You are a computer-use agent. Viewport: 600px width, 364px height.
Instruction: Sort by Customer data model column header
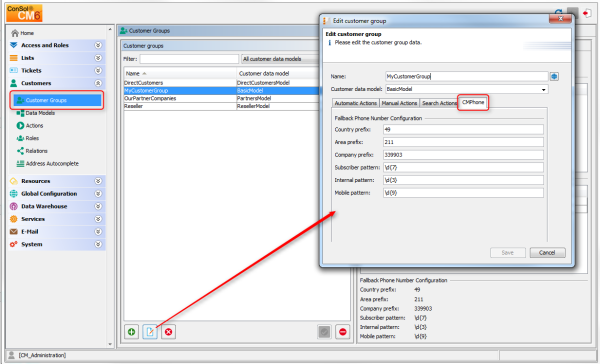pos(278,73)
